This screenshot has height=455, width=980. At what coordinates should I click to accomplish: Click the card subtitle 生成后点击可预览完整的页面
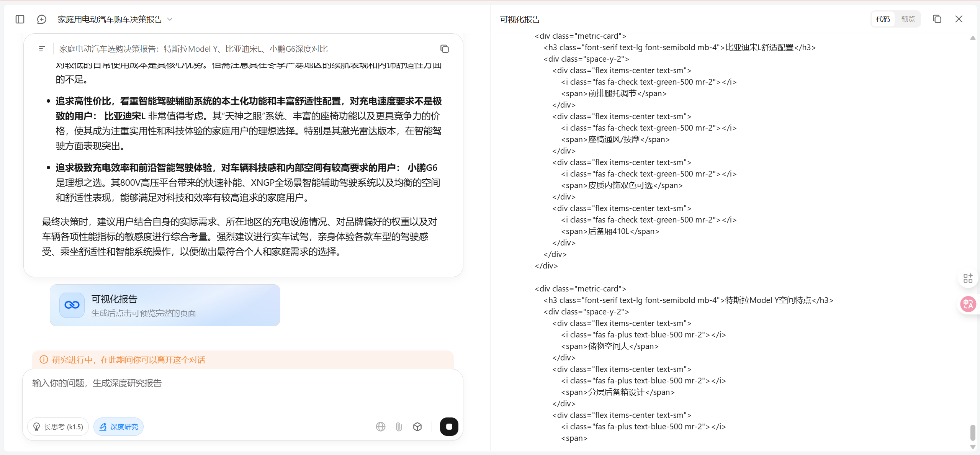[144, 313]
